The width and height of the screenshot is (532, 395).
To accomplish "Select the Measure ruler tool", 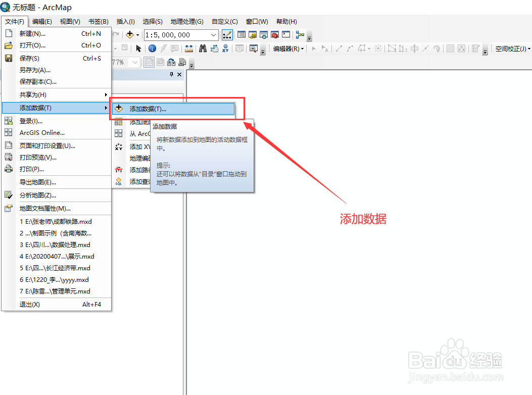I will (x=189, y=48).
